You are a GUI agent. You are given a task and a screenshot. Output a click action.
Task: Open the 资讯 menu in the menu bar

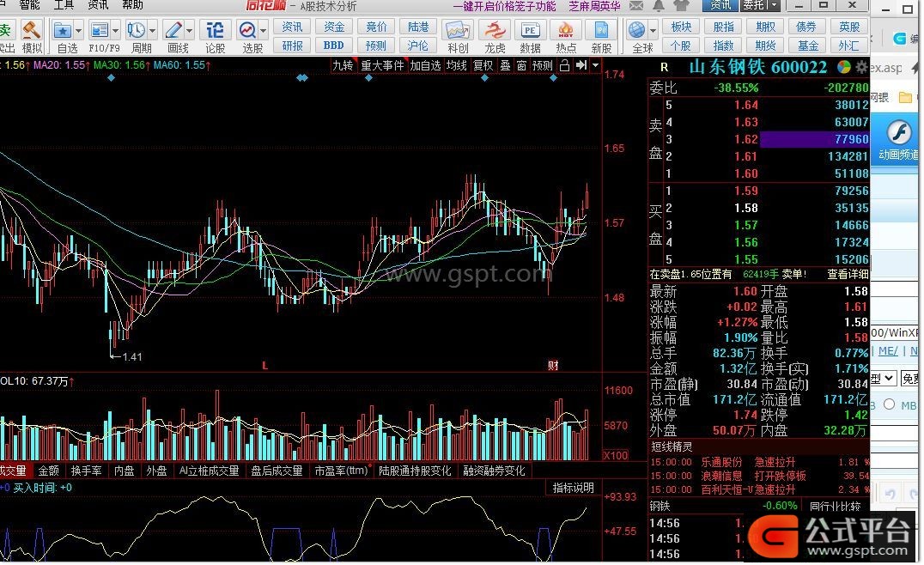(x=98, y=5)
